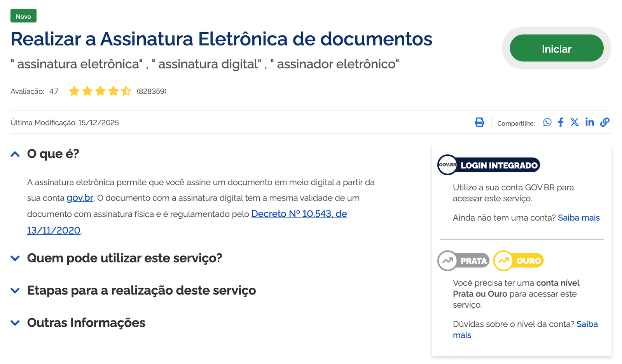
Task: Start the service with the Iniciar button
Action: pyautogui.click(x=556, y=48)
